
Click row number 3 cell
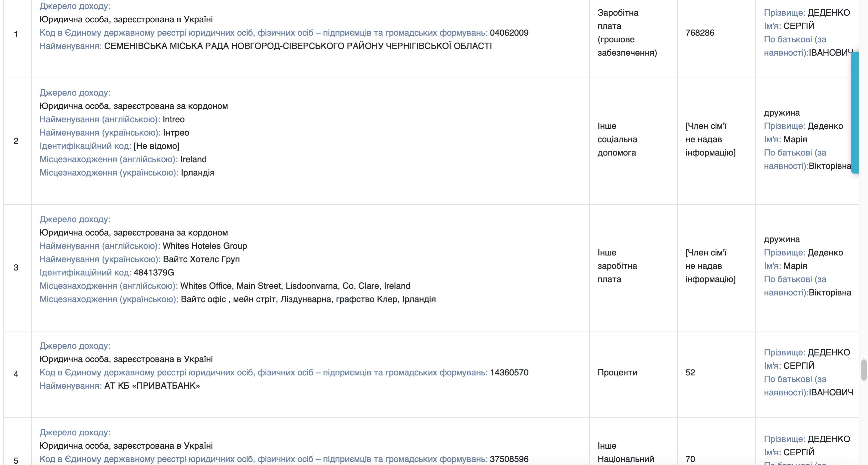pos(17,267)
